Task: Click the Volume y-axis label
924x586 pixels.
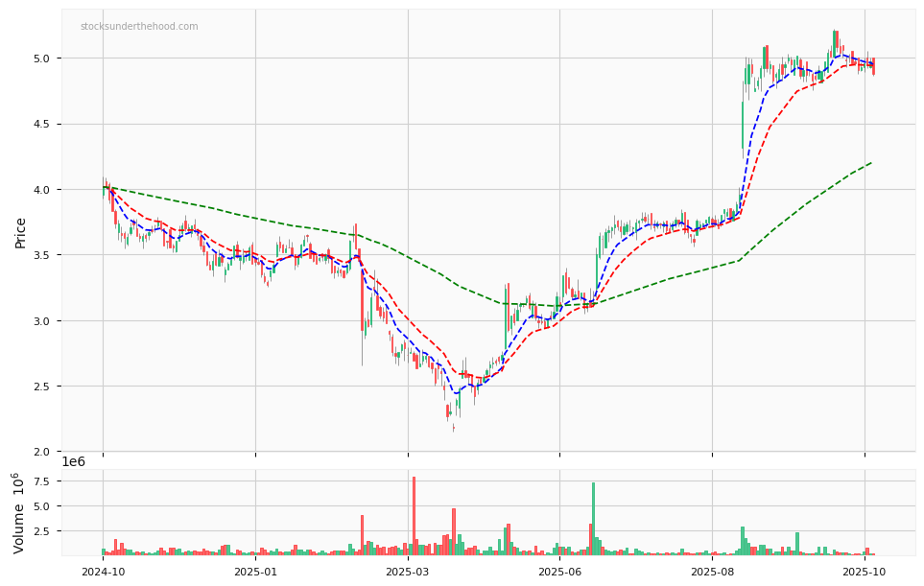Action: pyautogui.click(x=19, y=513)
